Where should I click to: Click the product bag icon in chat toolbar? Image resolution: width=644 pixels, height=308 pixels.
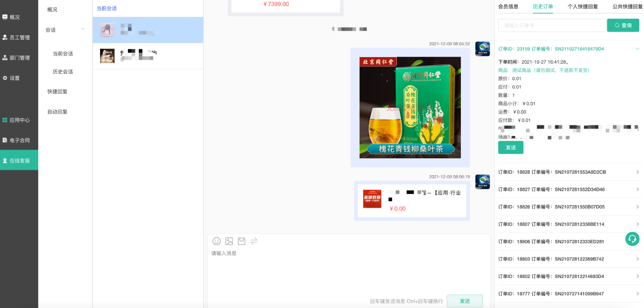(241, 241)
